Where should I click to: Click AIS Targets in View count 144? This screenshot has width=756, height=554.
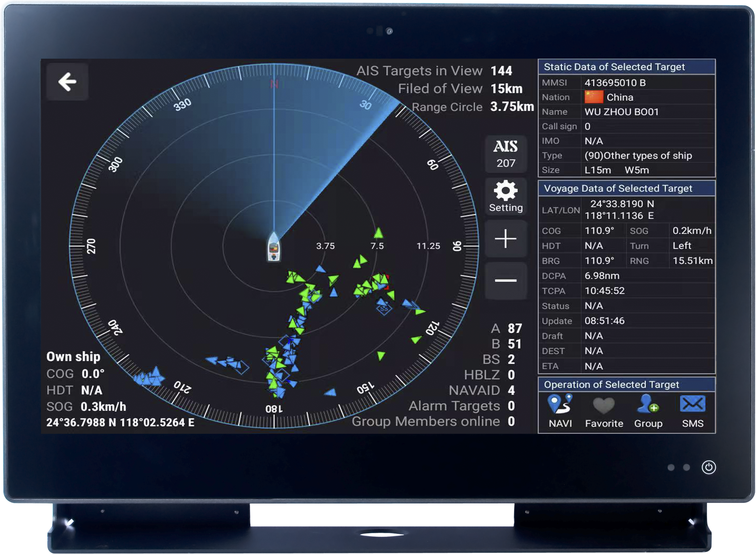(501, 71)
